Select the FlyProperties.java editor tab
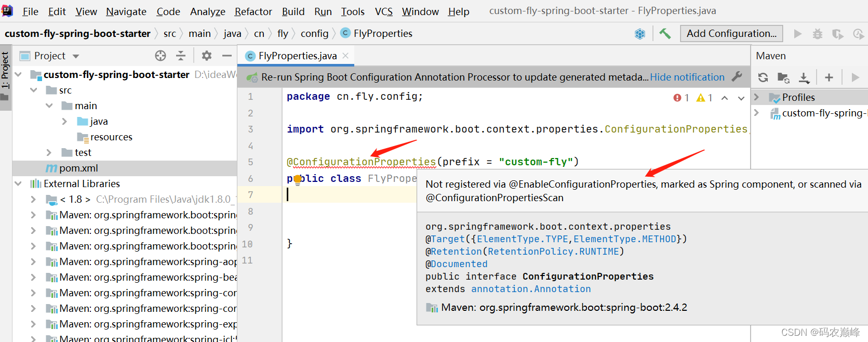868x342 pixels. click(x=297, y=56)
